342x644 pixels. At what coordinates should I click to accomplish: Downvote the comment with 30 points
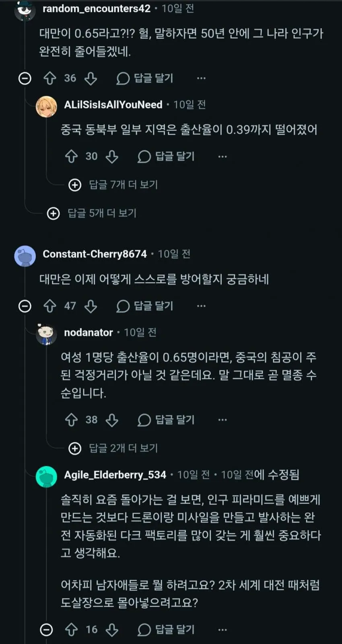pyautogui.click(x=112, y=156)
